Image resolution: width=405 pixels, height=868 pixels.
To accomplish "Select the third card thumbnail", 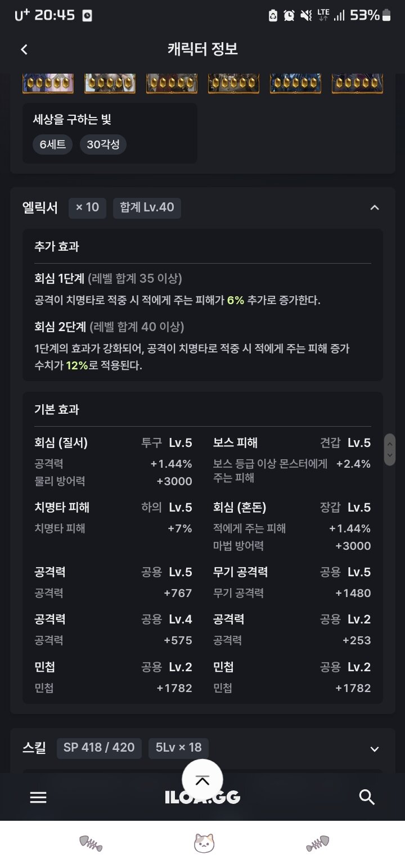I will [x=172, y=83].
